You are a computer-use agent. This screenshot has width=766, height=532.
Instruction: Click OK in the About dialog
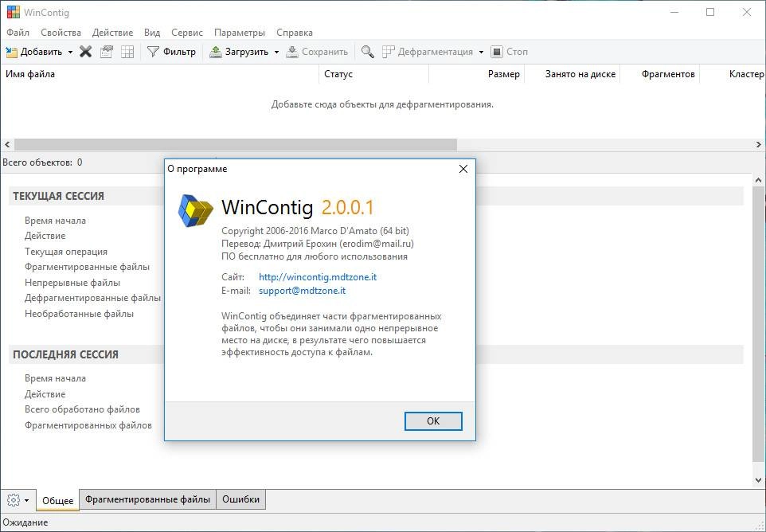click(433, 421)
